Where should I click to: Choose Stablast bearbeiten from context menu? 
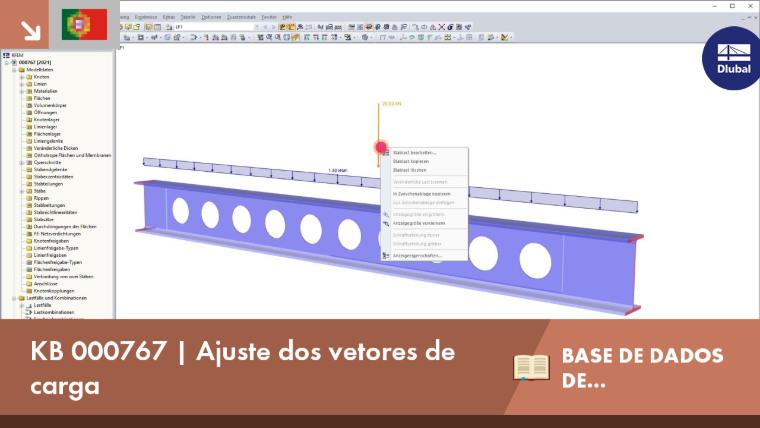click(x=414, y=153)
